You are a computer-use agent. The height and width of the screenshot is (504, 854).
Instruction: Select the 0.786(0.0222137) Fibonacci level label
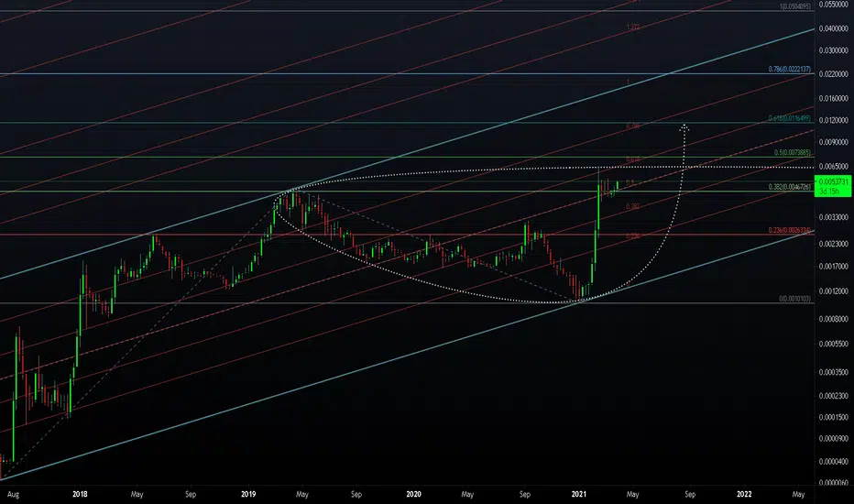790,70
